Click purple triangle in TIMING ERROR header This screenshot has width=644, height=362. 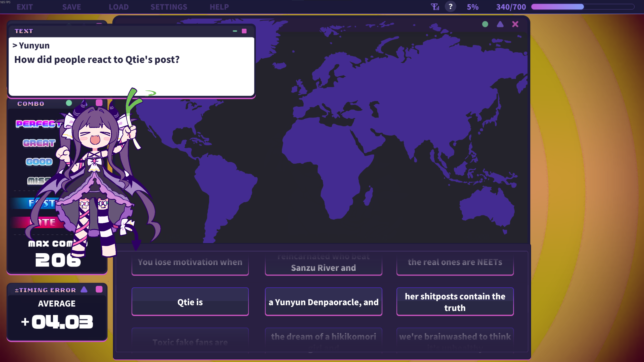(x=84, y=290)
